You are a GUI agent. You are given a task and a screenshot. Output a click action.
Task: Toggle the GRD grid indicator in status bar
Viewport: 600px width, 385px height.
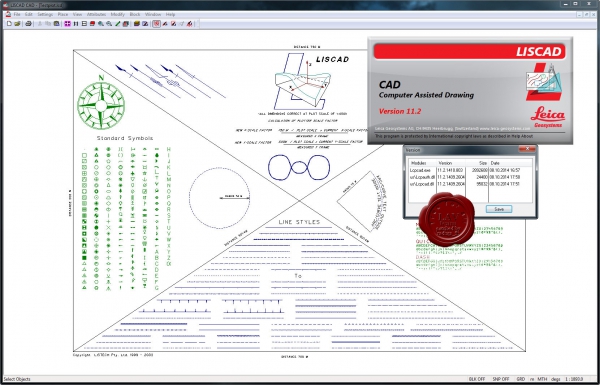coord(521,379)
